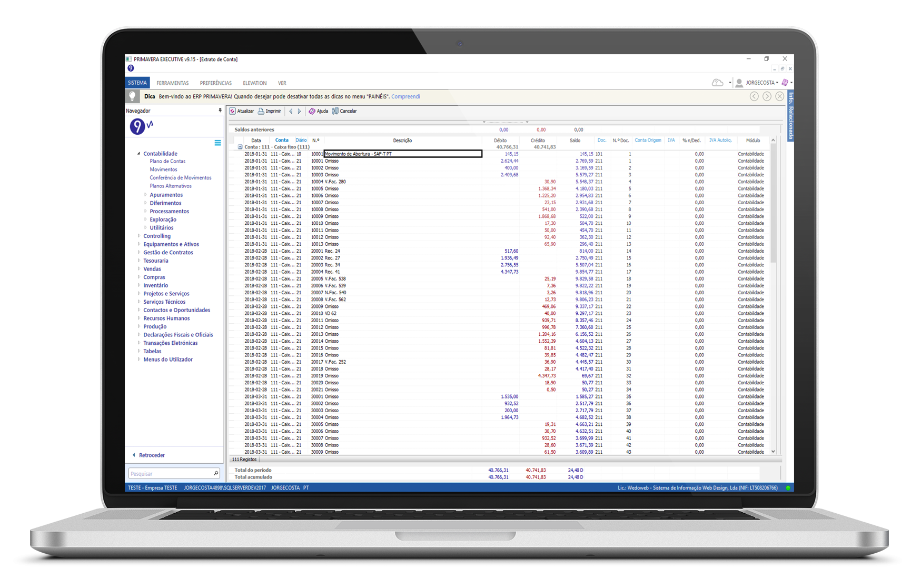
Task: Expand the Tesouraria module tree
Action: click(139, 261)
